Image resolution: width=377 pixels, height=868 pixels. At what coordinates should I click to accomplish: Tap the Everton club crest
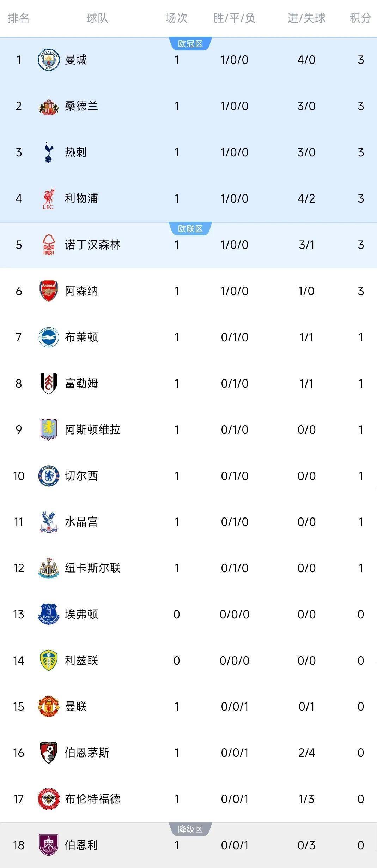coord(49,614)
